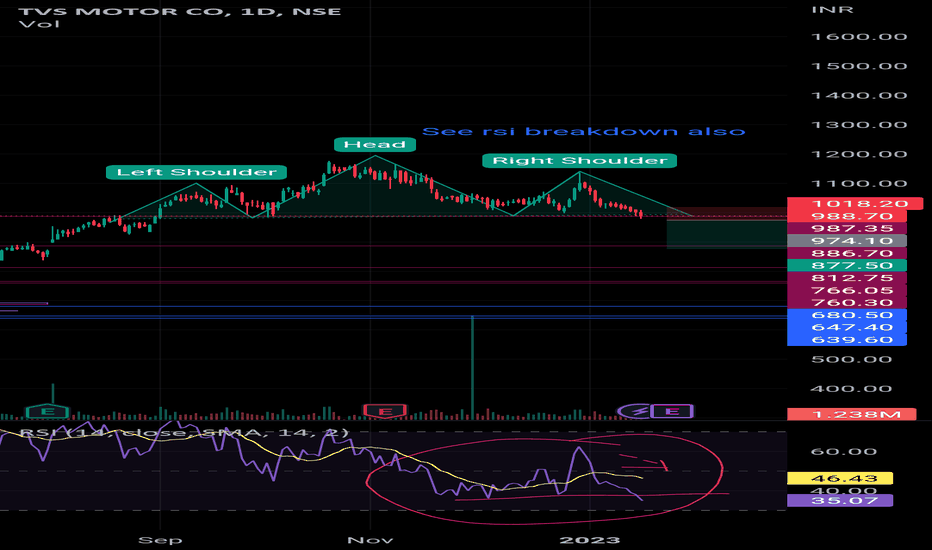Click the 766.05 price label
The image size is (932, 550).
pos(847,290)
